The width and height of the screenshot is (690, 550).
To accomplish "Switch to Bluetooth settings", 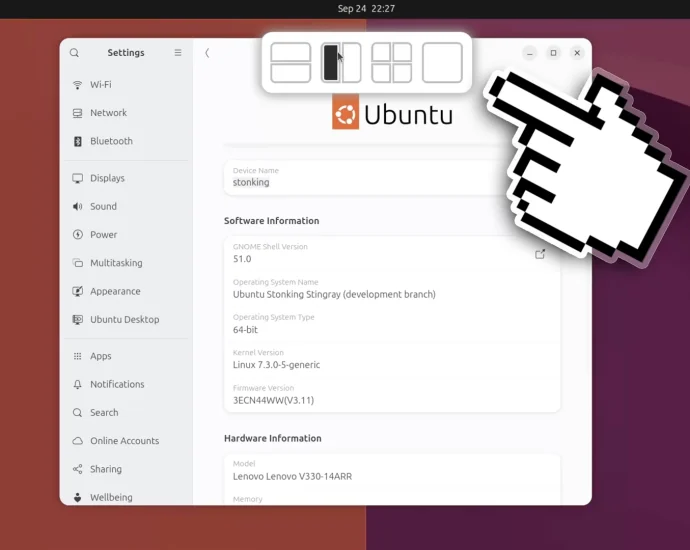I will (x=126, y=141).
